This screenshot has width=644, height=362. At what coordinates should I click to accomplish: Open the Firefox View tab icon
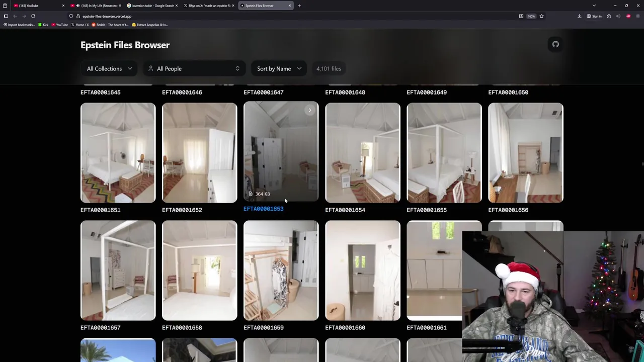pos(5,6)
